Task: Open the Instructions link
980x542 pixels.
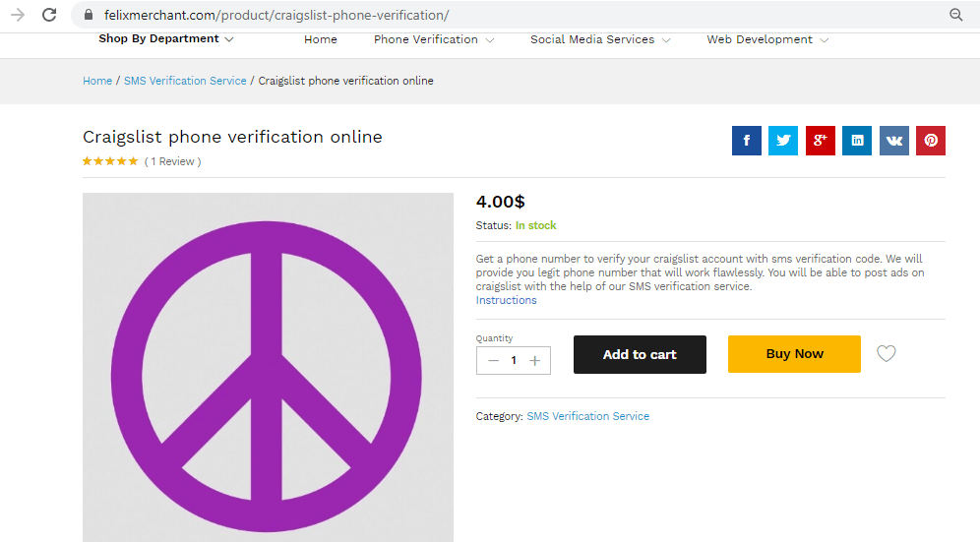Action: click(x=507, y=300)
